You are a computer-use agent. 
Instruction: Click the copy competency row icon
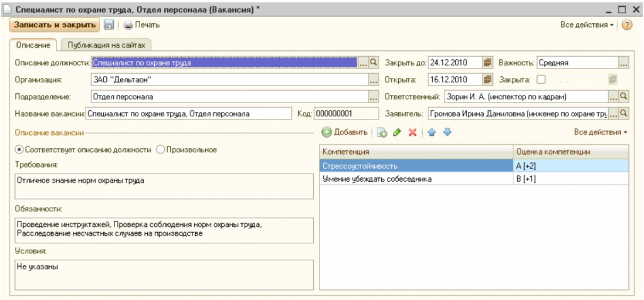tap(382, 133)
